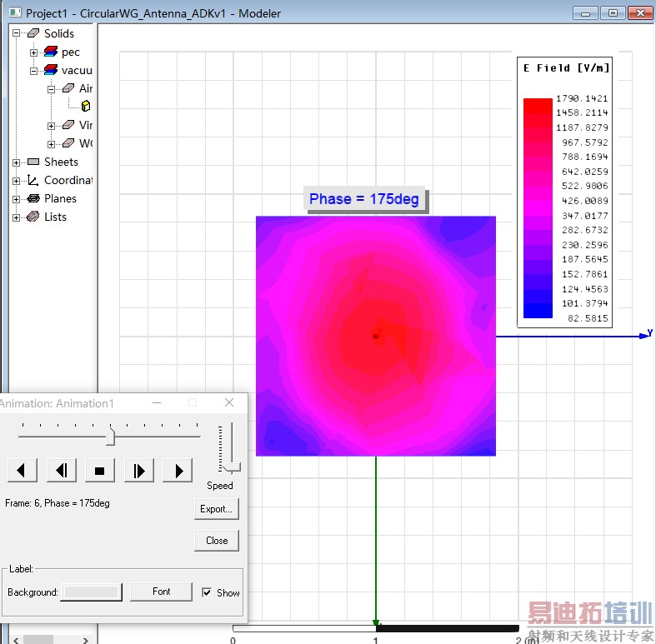Step animation forward one frame

click(x=139, y=471)
